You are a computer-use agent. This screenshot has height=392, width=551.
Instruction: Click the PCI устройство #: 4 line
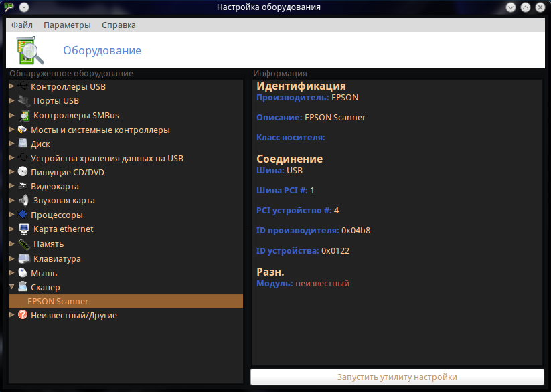coord(298,211)
